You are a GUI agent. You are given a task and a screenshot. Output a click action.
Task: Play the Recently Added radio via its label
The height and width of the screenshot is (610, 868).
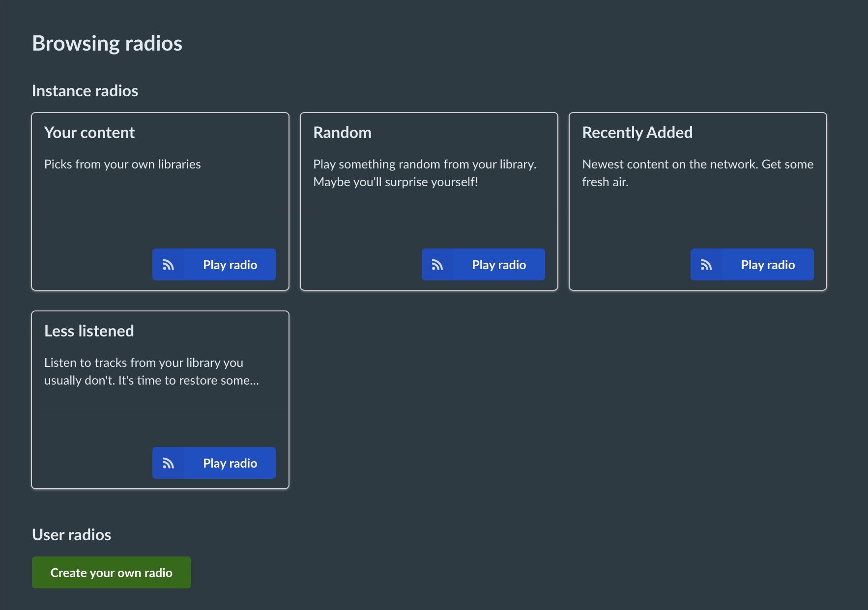pos(767,265)
